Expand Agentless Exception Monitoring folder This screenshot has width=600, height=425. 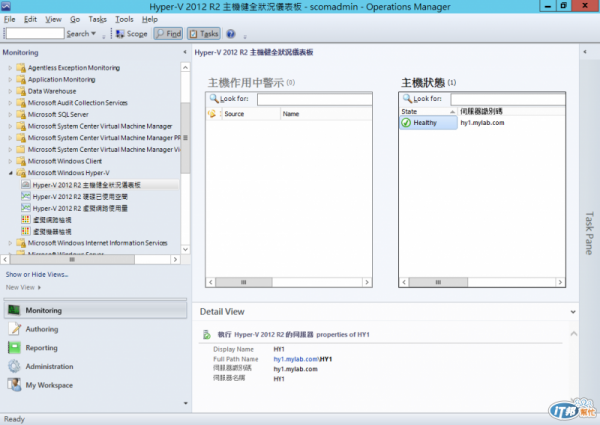(10, 68)
